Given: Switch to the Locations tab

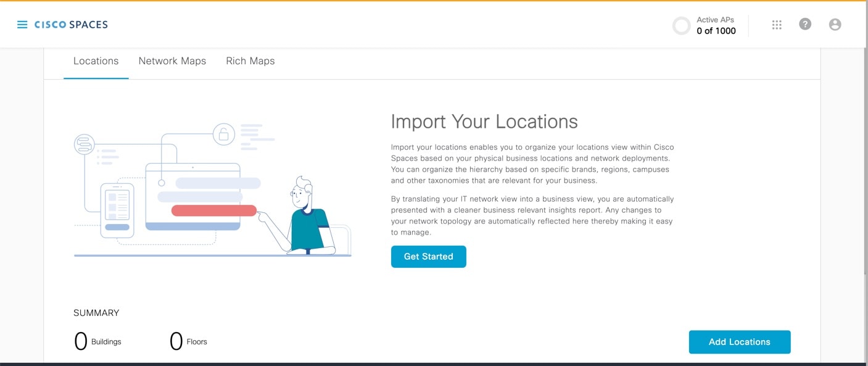Looking at the screenshot, I should click(x=96, y=61).
